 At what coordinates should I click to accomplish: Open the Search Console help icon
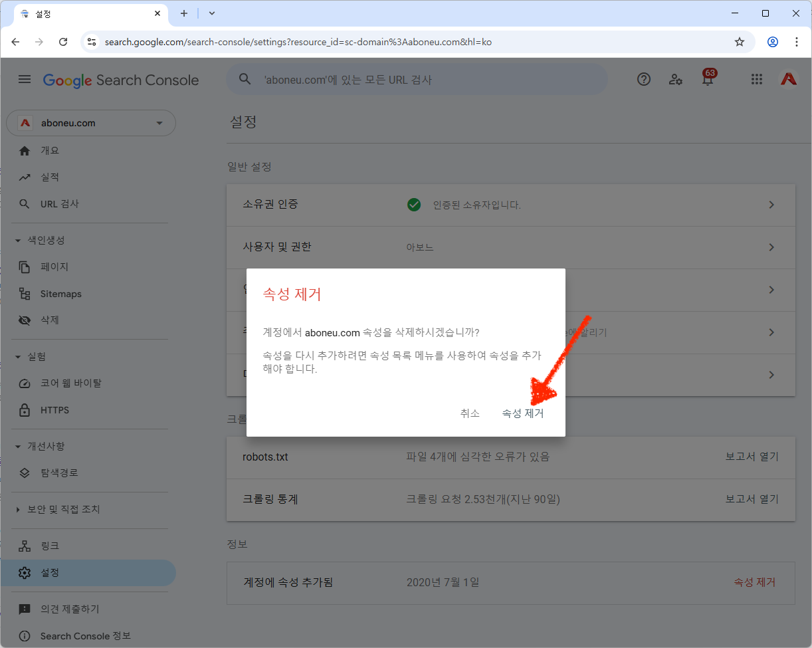pos(644,80)
